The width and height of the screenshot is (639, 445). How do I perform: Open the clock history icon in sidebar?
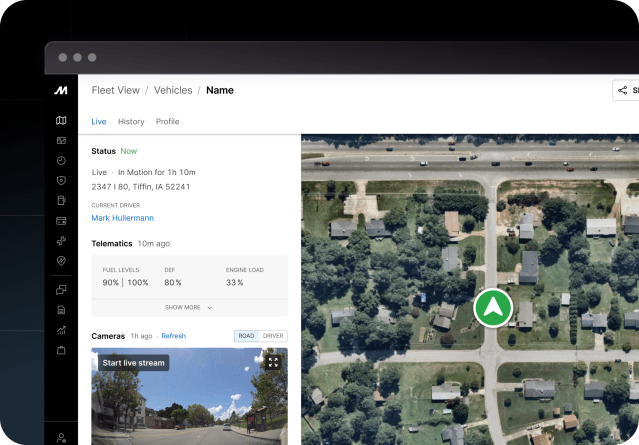pyautogui.click(x=61, y=160)
